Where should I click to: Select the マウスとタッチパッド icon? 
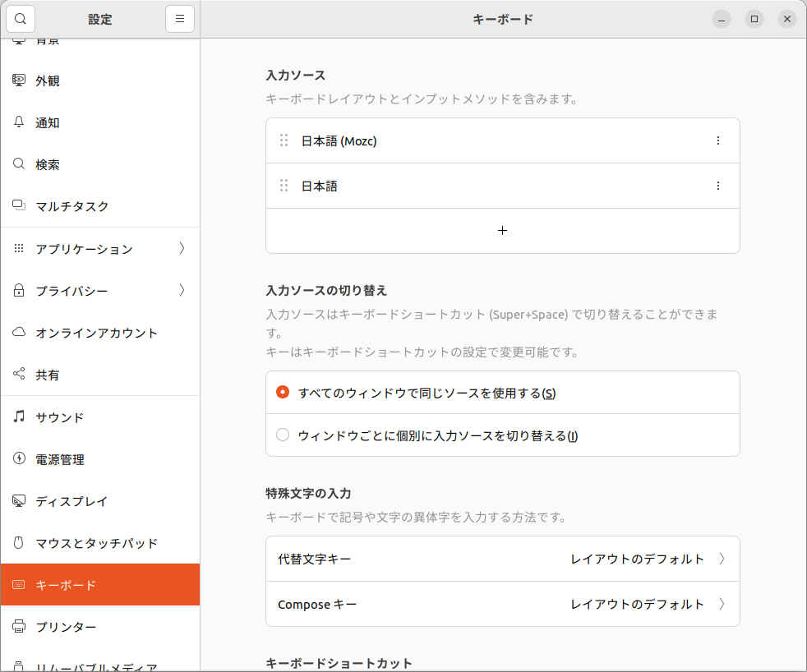pyautogui.click(x=19, y=543)
